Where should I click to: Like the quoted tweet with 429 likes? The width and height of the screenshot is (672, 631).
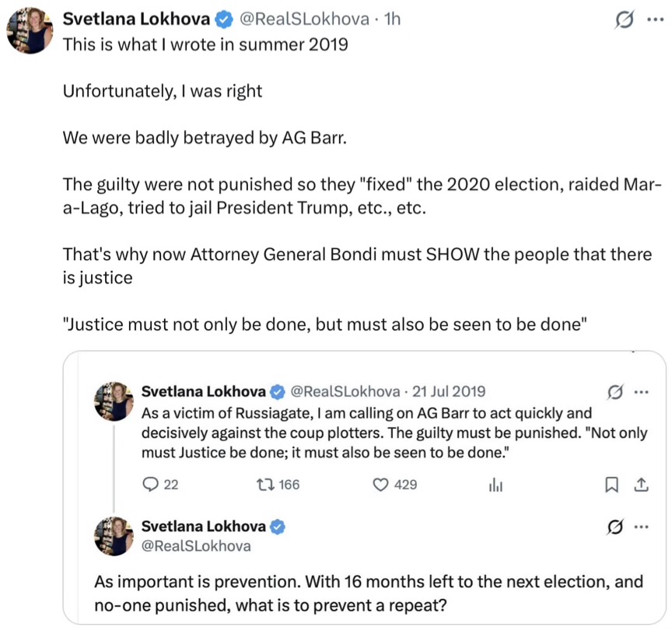(x=381, y=485)
